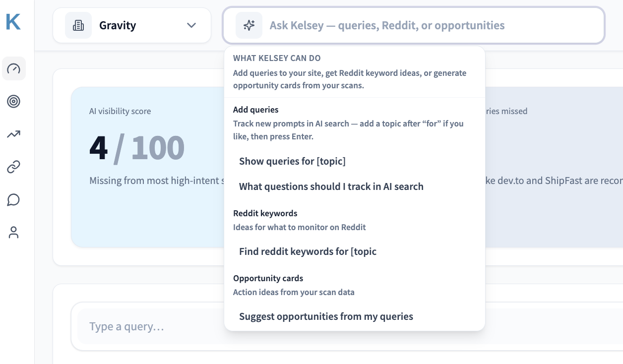The image size is (623, 364).
Task: Click the Gravity workspace selector
Action: coord(131,25)
